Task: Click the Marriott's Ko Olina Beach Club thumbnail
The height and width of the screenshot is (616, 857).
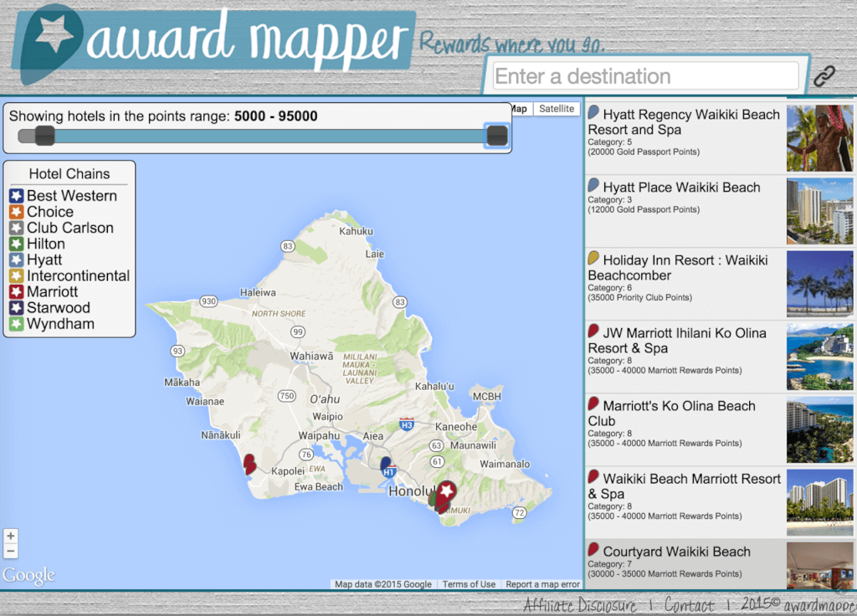Action: click(819, 429)
